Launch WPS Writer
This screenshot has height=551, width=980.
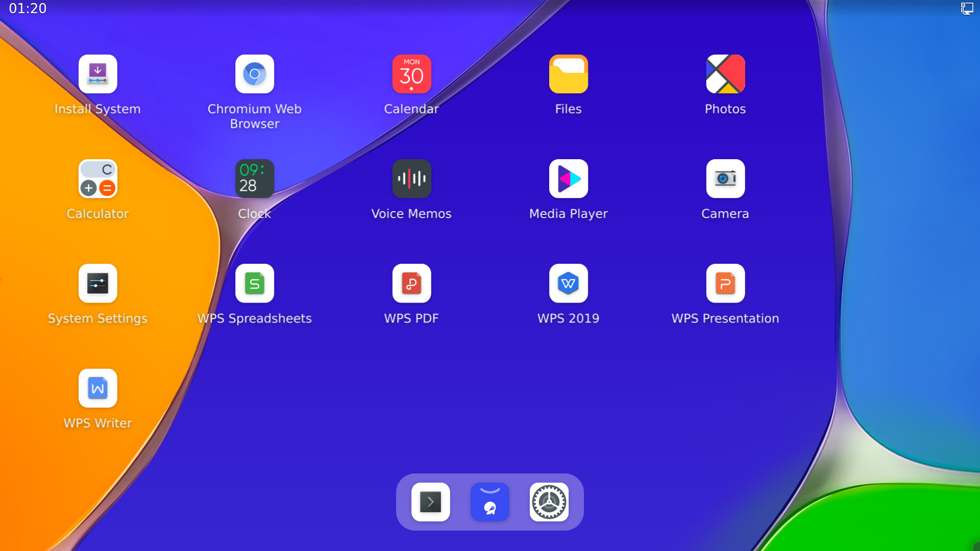pyautogui.click(x=97, y=388)
